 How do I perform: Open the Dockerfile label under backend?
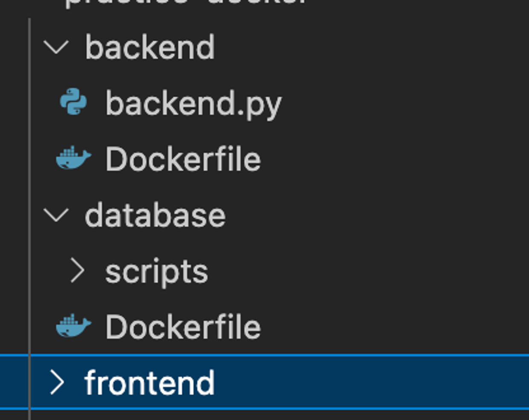[x=183, y=159]
